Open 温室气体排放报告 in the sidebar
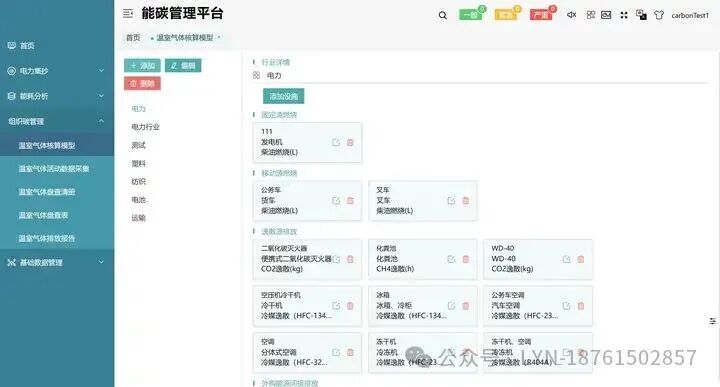The image size is (720, 387). click(x=57, y=238)
